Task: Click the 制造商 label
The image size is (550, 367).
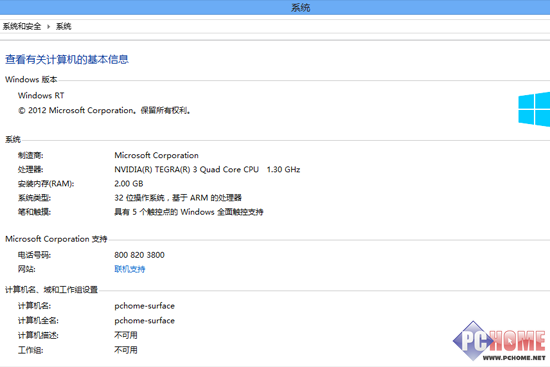Action: pos(31,155)
